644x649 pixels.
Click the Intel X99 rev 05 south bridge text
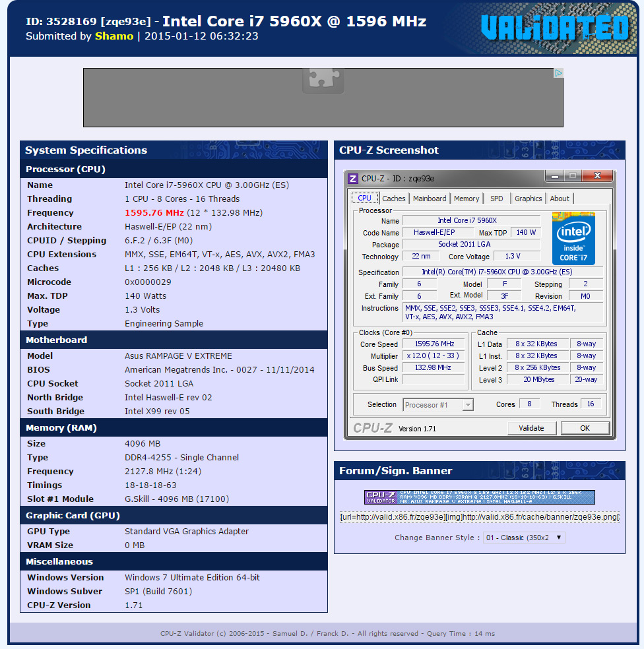tap(157, 411)
